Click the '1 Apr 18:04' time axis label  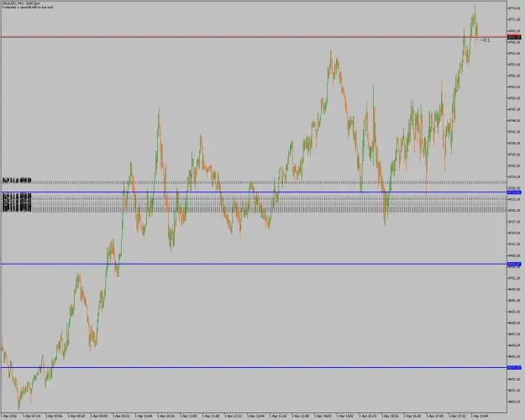pyautogui.click(x=480, y=416)
